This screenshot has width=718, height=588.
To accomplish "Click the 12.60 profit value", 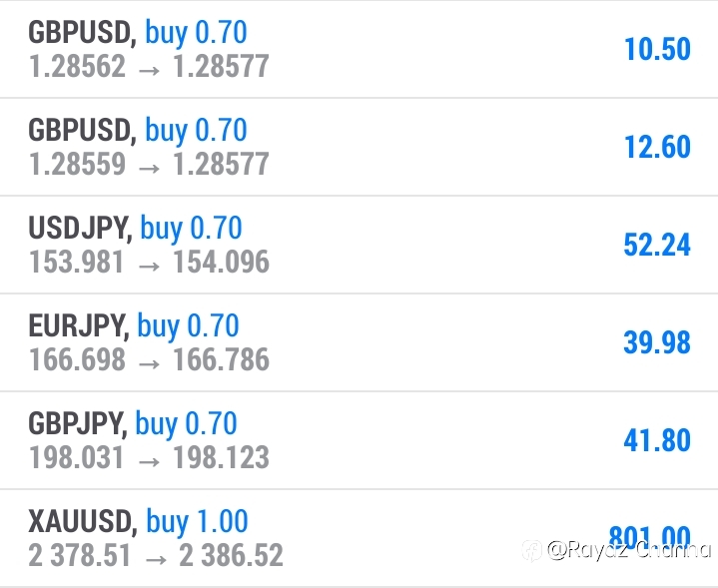I will [x=657, y=147].
